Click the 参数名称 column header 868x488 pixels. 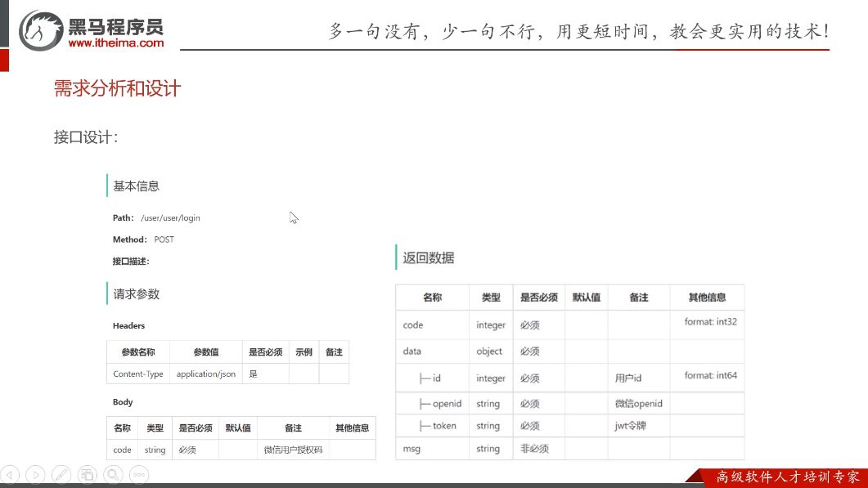[x=138, y=351]
